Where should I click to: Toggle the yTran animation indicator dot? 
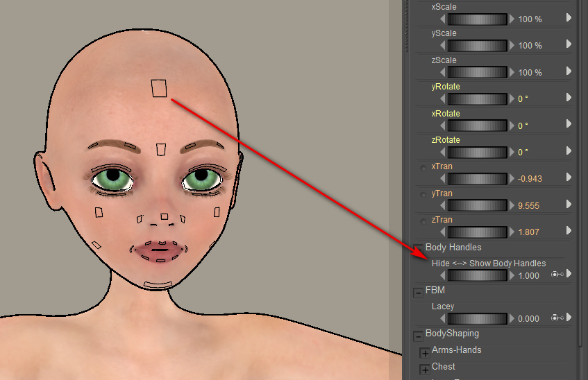(423, 195)
